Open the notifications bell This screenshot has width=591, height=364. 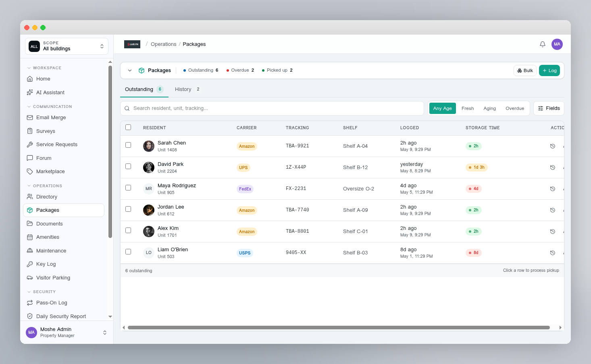tap(543, 44)
